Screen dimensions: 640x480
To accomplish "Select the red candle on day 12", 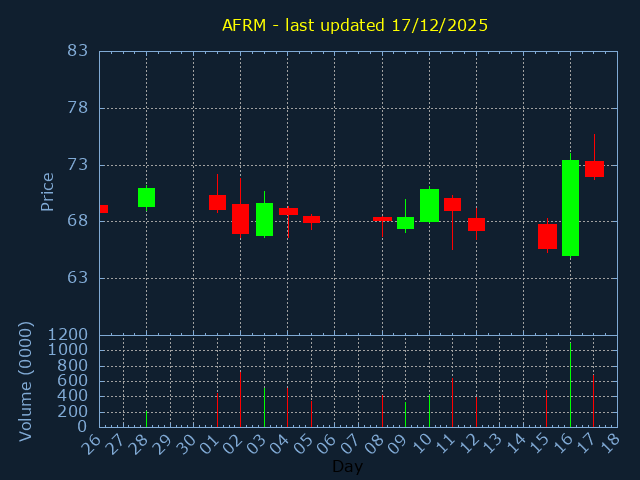I will click(x=476, y=224).
